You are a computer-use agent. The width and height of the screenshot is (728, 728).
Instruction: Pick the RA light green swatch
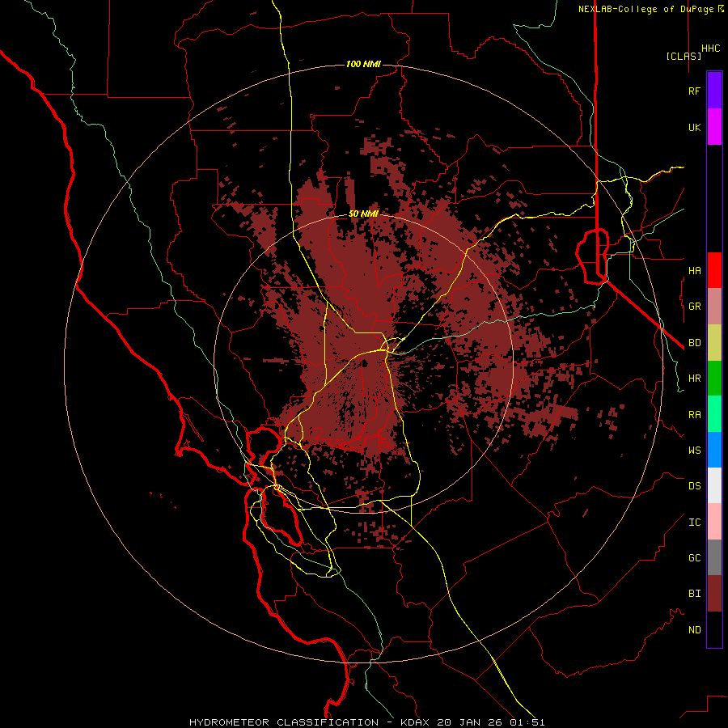tap(714, 414)
